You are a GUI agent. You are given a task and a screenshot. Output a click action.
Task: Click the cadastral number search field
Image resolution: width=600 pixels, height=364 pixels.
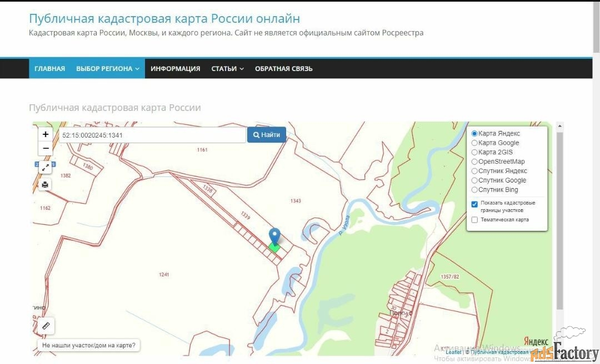(x=152, y=135)
